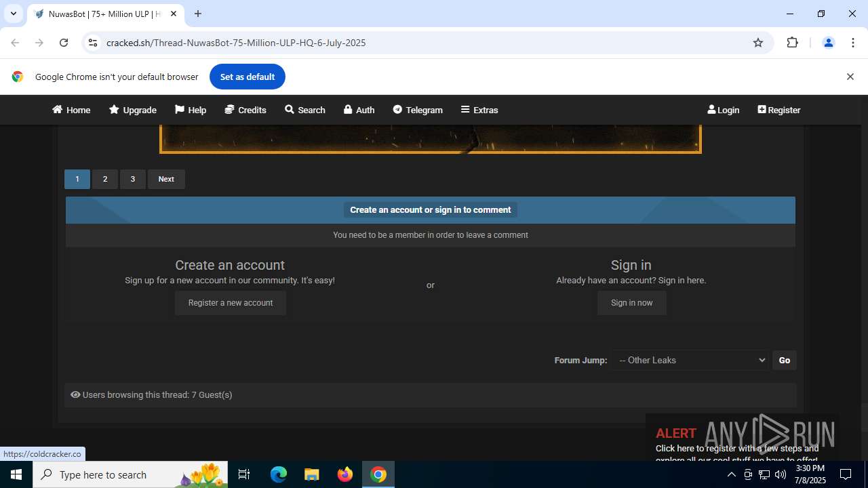Launch Microsoft Edge from taskbar
This screenshot has width=868, height=488.
(279, 474)
